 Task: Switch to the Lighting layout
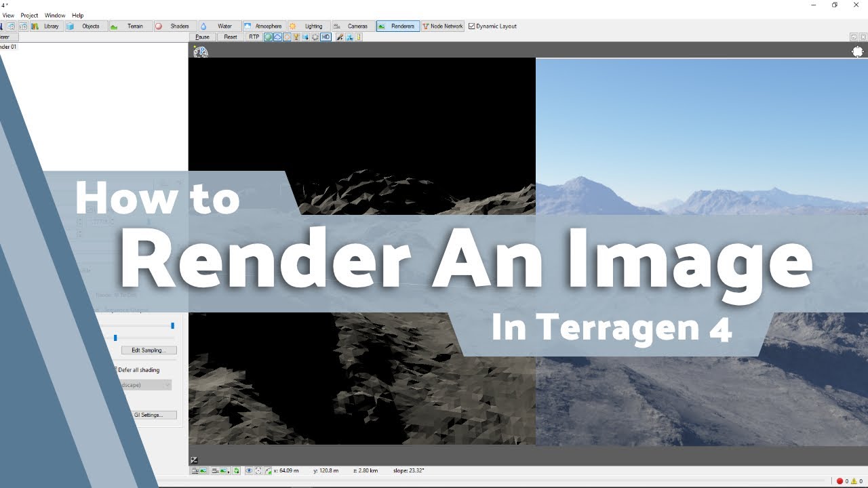click(309, 26)
